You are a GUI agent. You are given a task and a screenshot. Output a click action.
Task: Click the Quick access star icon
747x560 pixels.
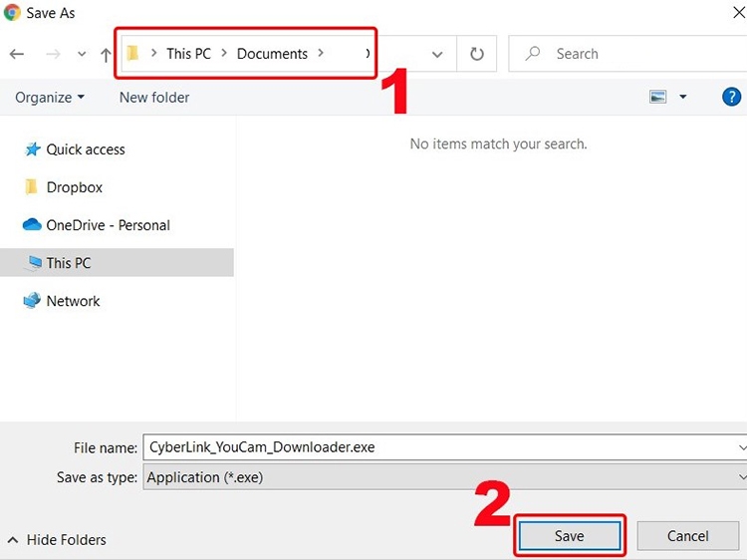33,149
